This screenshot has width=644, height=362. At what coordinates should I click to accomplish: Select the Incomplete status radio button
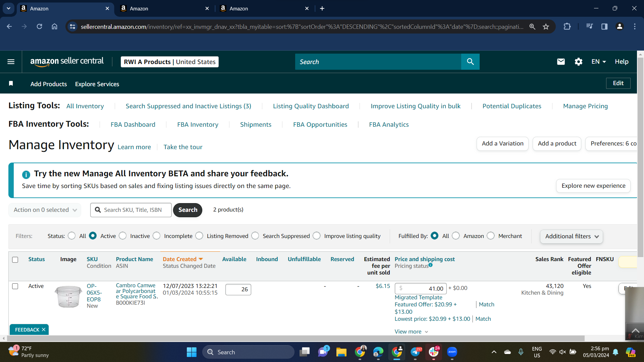tap(157, 236)
